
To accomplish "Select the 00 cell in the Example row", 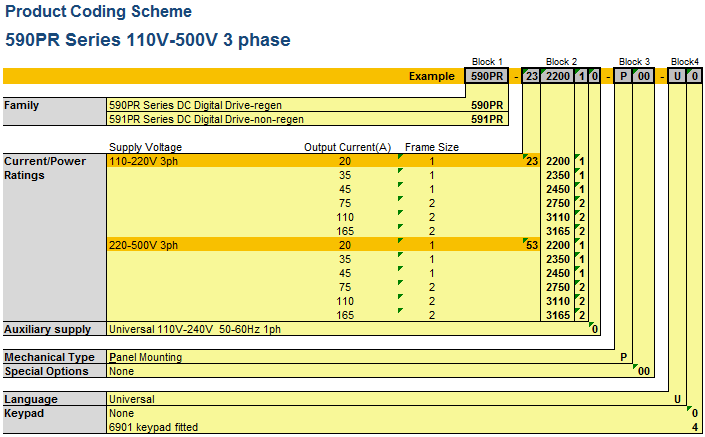I will [x=644, y=76].
